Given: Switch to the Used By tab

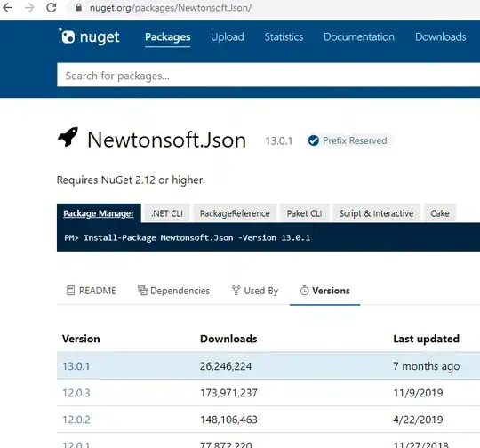Looking at the screenshot, I should pos(255,291).
